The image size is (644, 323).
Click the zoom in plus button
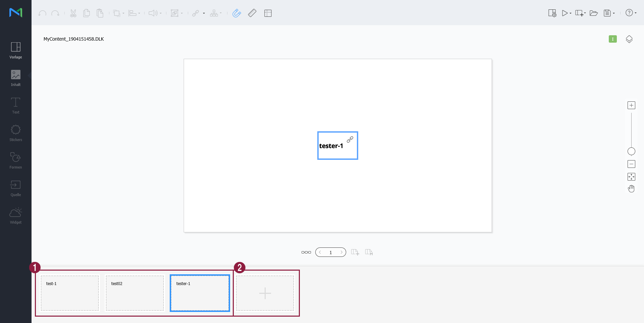click(x=631, y=105)
